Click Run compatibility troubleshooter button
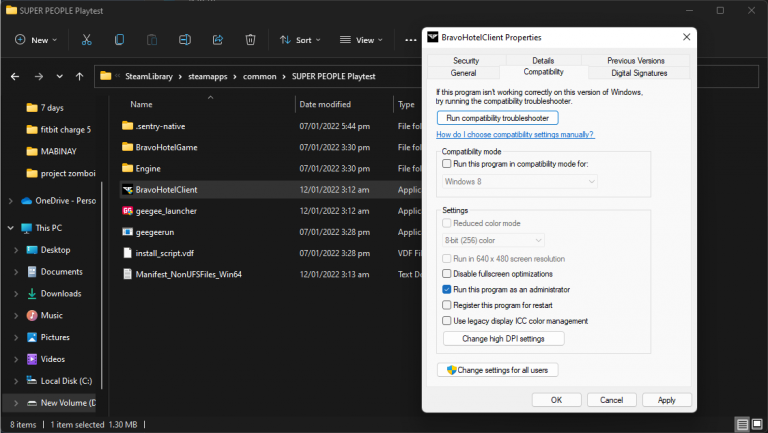768x433 pixels. (498, 118)
